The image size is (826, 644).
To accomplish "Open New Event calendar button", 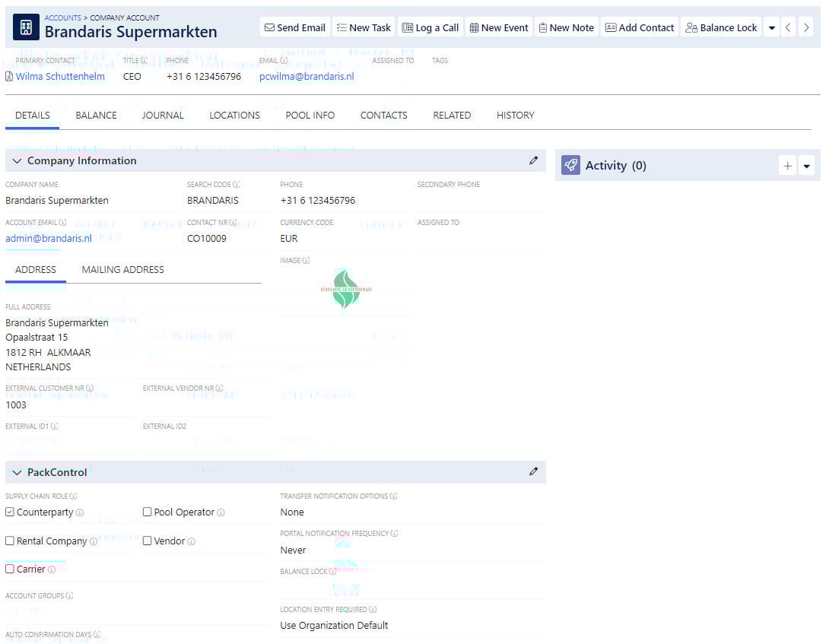I will click(499, 27).
